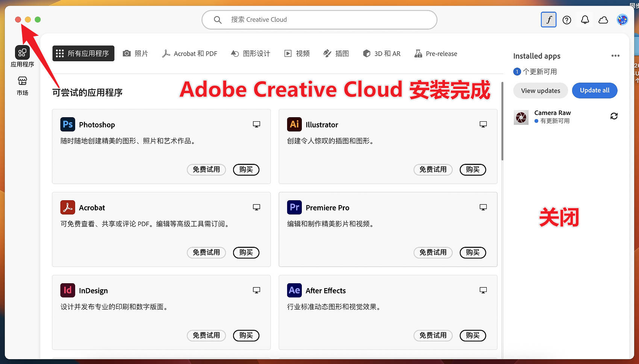Switch to the 插图 tab

[336, 54]
